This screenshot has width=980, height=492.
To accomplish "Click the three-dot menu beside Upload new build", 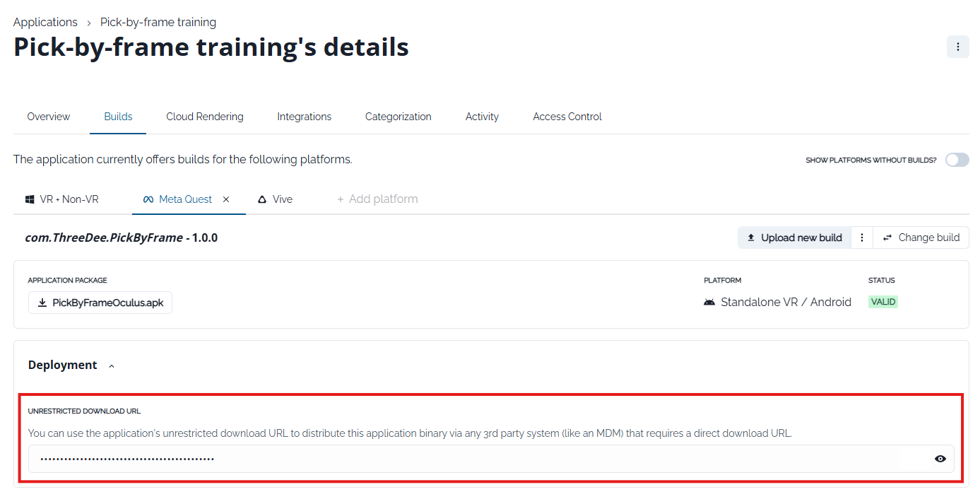I will (861, 238).
